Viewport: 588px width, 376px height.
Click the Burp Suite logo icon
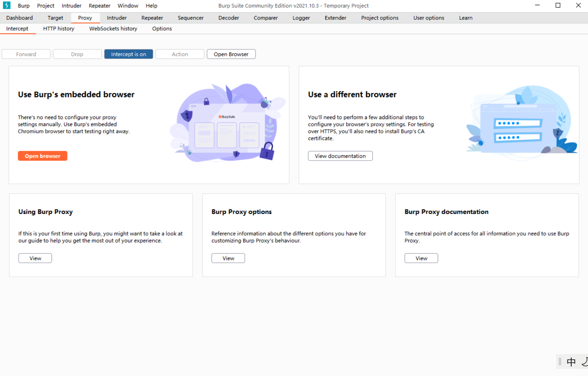pyautogui.click(x=7, y=5)
